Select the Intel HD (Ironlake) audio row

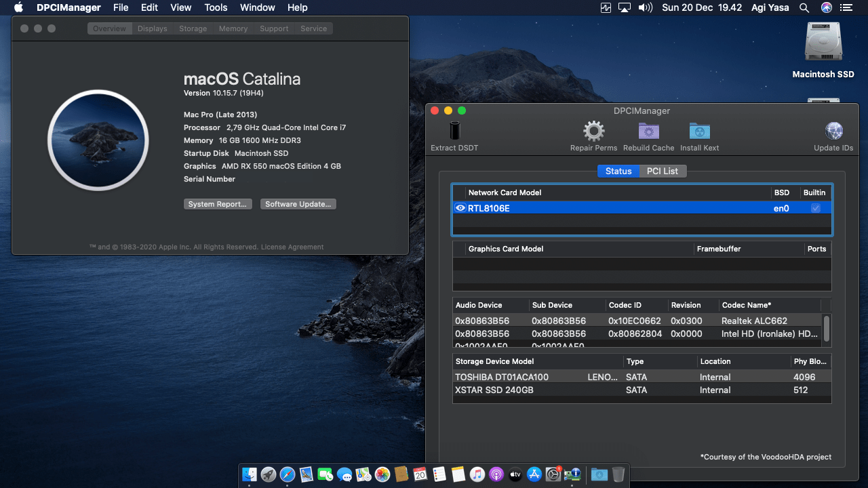[x=637, y=333]
